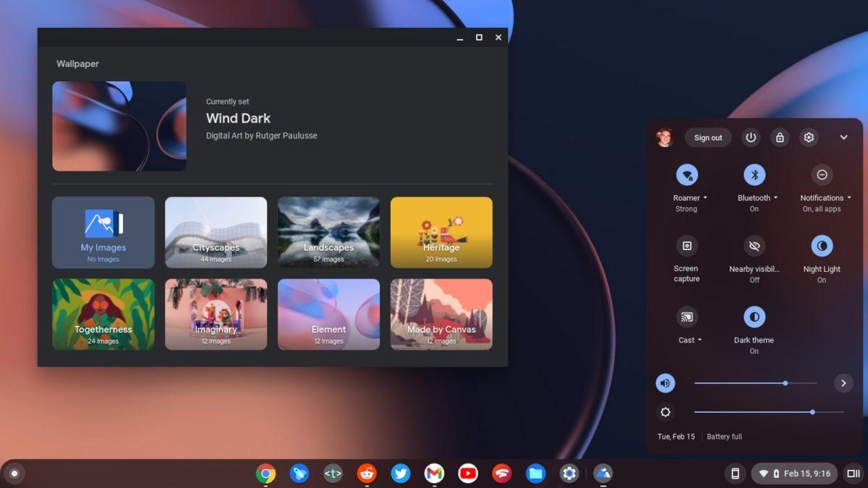The image size is (868, 488).
Task: Set volume using the volume slider
Action: click(784, 383)
